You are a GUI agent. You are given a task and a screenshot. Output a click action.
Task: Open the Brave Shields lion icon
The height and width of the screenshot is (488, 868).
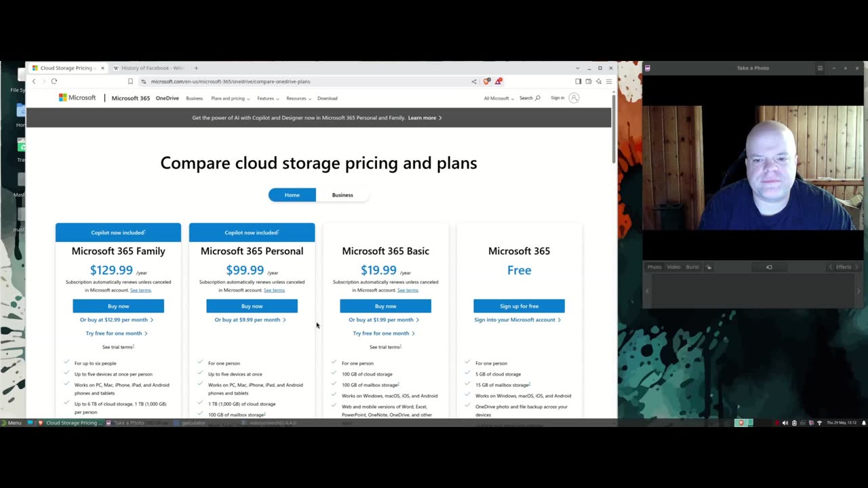coord(486,81)
